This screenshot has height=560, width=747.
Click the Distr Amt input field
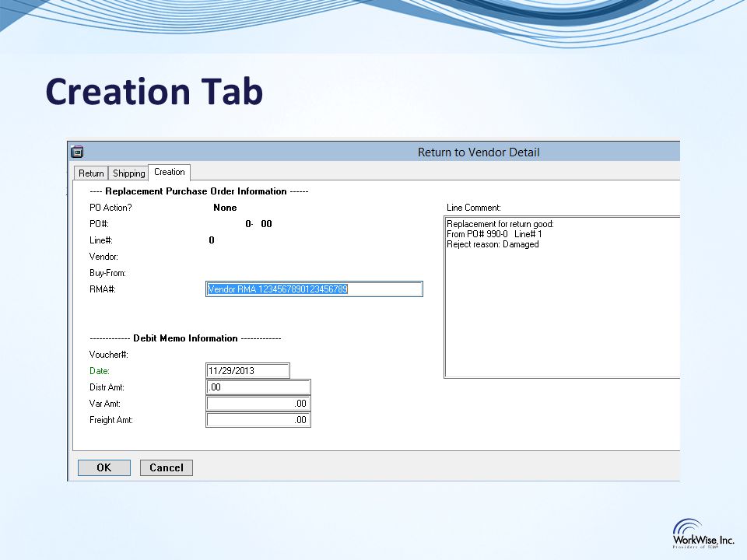(x=258, y=387)
